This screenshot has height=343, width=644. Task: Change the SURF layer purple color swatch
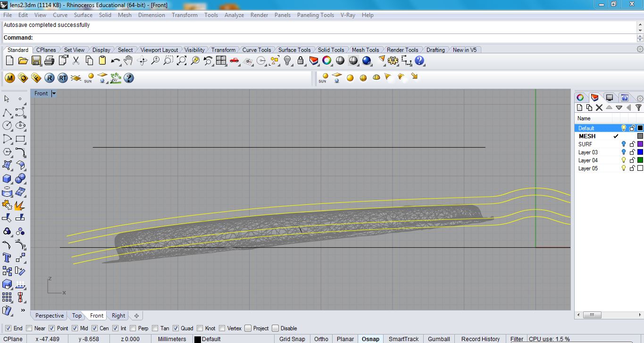point(640,144)
